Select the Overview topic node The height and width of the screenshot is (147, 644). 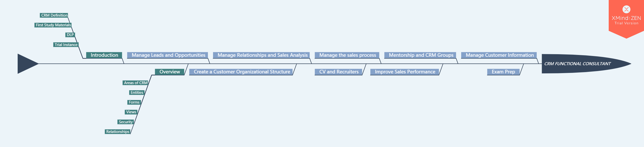point(170,72)
